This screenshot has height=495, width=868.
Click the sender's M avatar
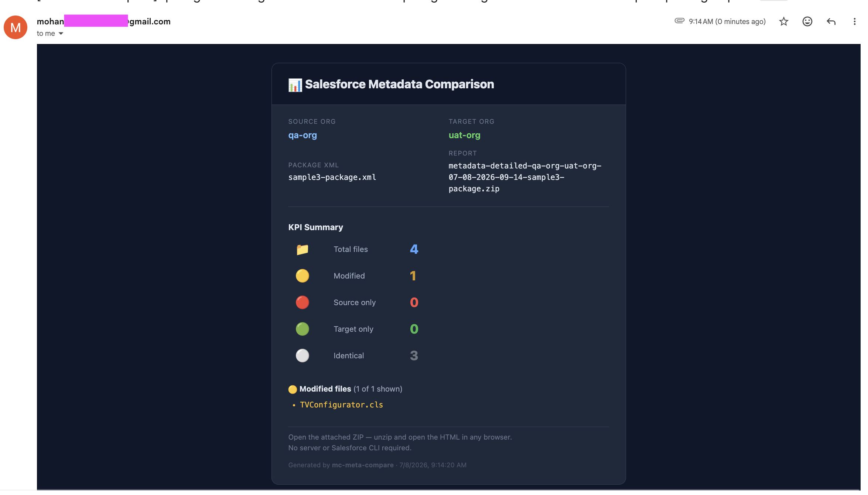16,27
